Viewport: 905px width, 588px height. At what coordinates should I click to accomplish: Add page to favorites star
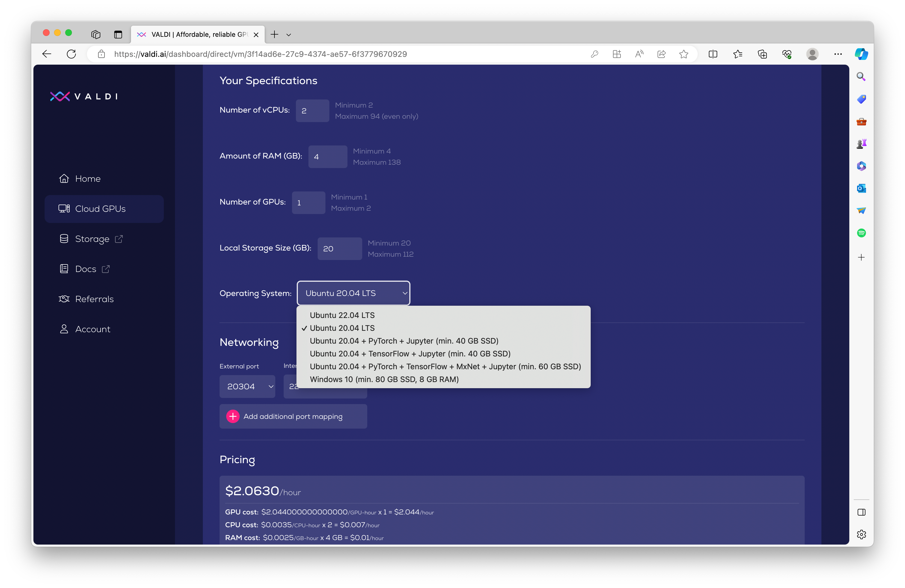click(x=684, y=54)
